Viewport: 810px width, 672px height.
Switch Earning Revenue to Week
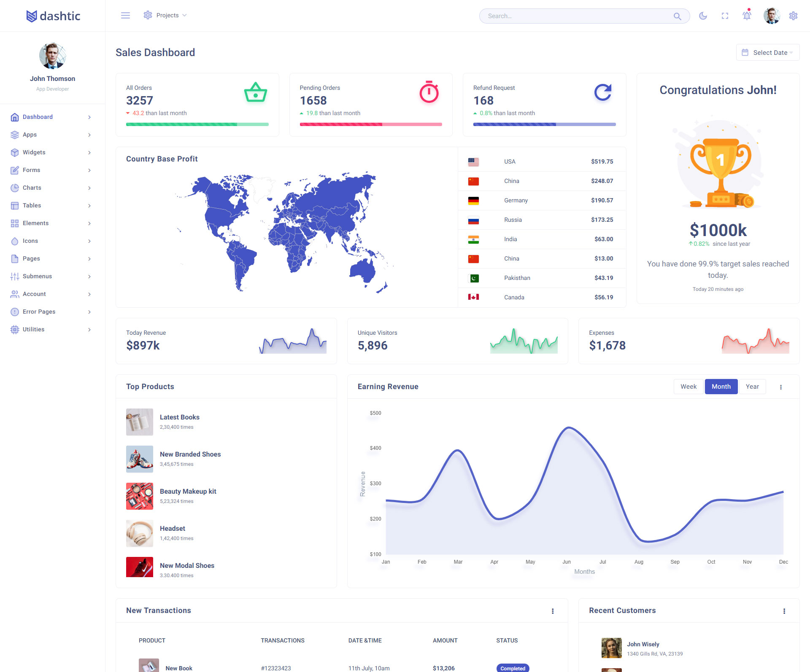tap(688, 387)
